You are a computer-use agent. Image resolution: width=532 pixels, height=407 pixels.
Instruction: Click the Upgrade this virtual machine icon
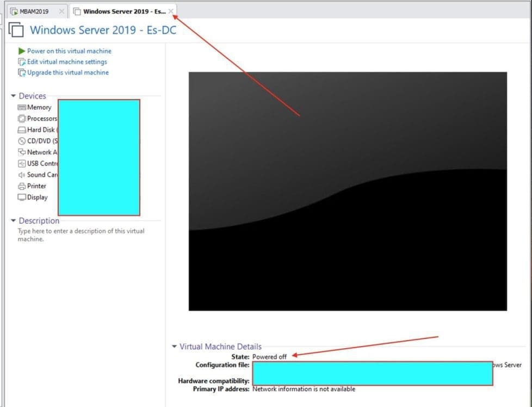(22, 73)
